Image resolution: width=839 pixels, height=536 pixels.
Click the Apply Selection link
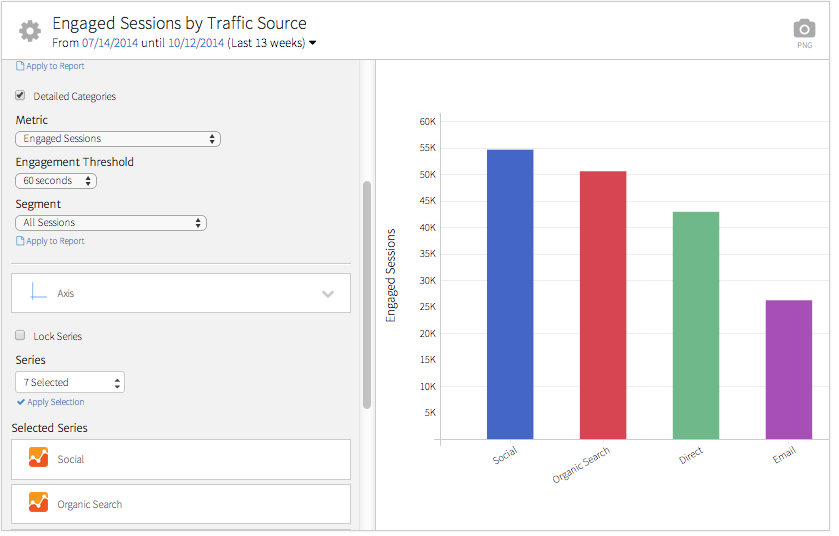click(56, 402)
